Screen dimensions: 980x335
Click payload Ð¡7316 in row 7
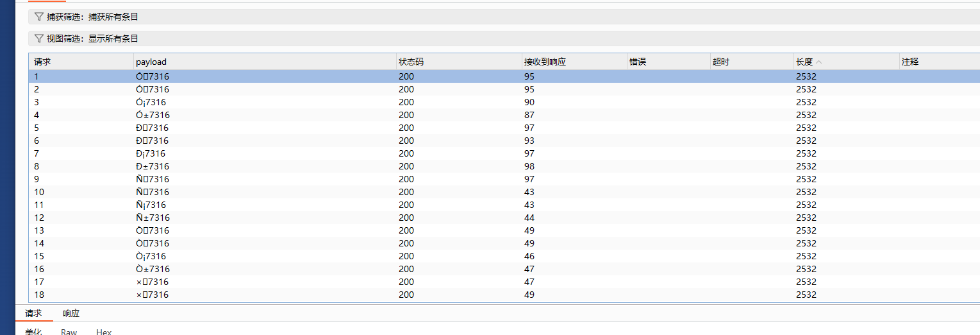[151, 153]
